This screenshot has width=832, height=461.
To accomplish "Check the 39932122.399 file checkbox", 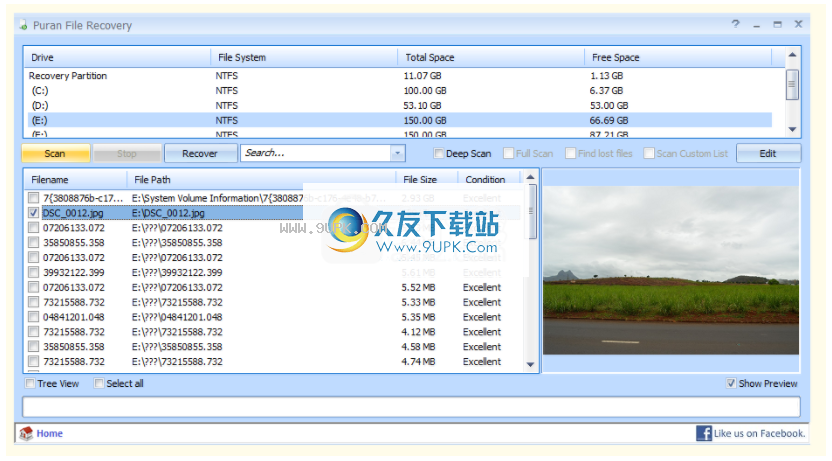I will click(33, 272).
